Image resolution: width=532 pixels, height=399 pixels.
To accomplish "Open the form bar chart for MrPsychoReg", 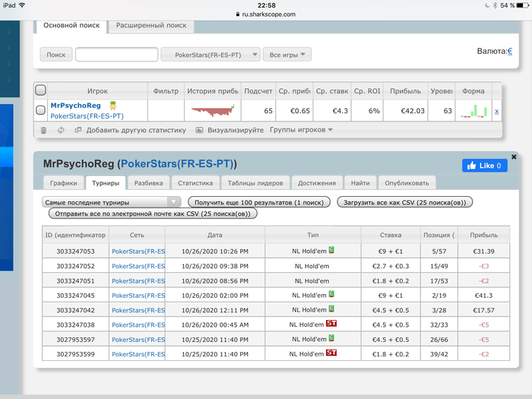I will coord(474,111).
